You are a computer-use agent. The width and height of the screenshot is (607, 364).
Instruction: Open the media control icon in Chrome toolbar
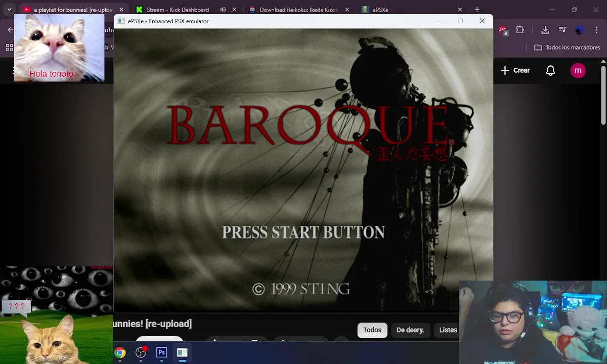pyautogui.click(x=562, y=30)
